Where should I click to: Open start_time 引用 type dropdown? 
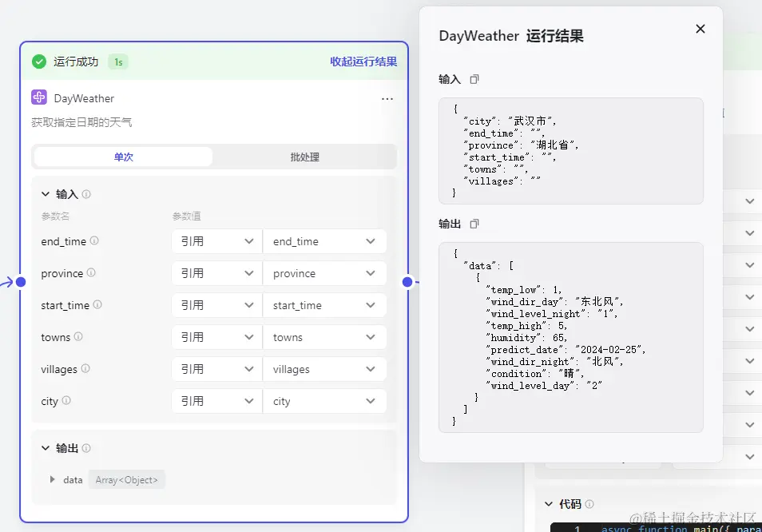pyautogui.click(x=216, y=306)
